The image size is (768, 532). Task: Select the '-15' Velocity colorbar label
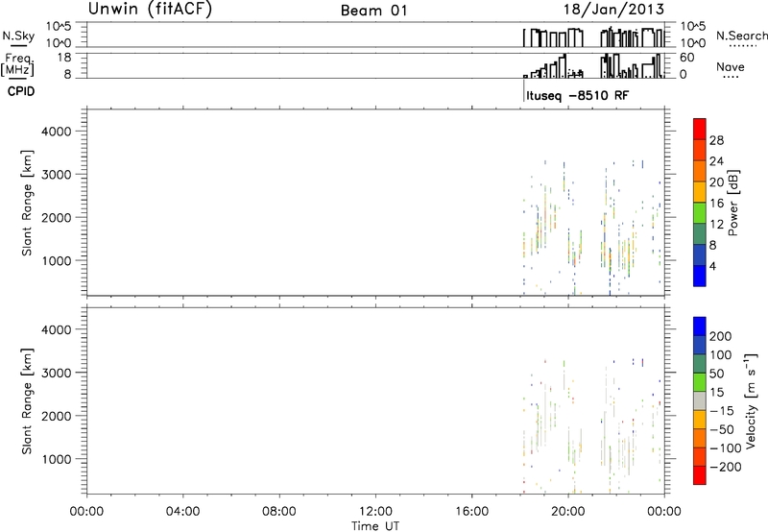pos(722,411)
